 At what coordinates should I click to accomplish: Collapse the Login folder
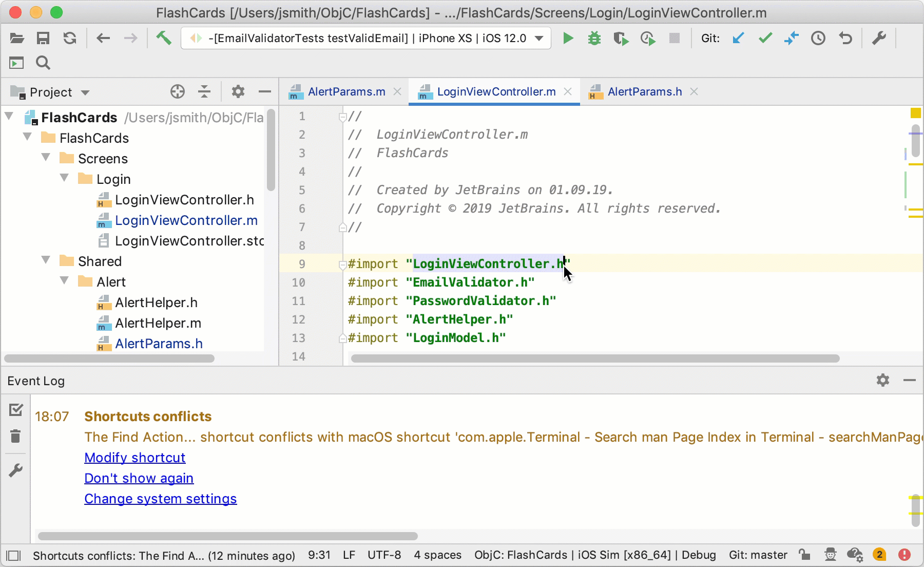[65, 178]
